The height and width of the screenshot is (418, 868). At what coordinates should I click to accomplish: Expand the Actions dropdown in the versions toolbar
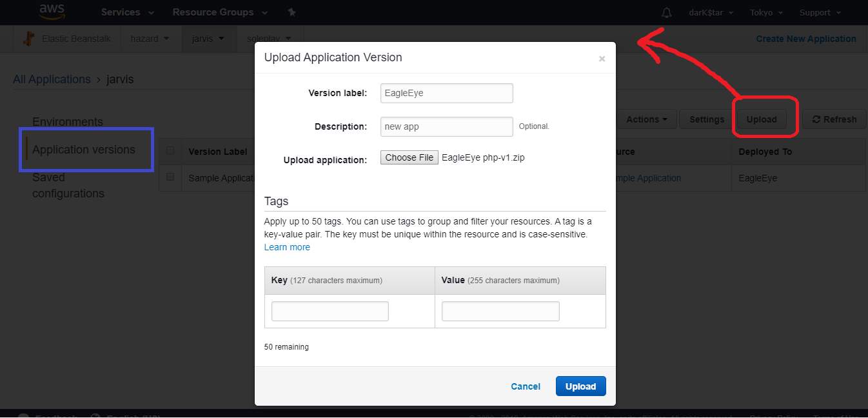pos(647,119)
